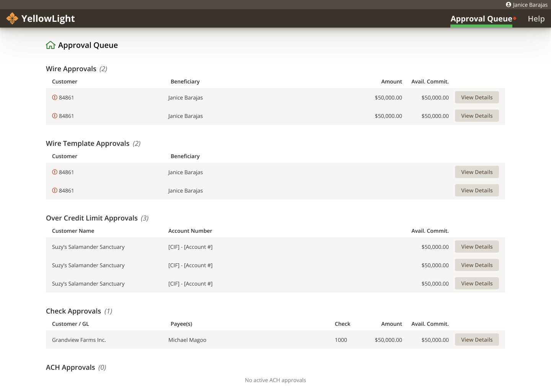Open the Help menu item
Screen dimensions: 551x392
(x=536, y=19)
